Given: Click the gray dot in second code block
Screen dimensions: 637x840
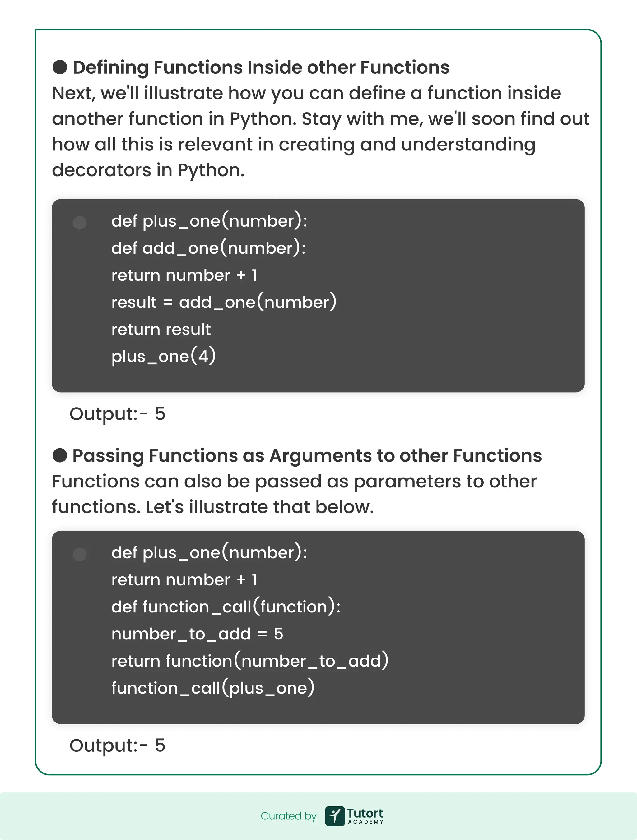Looking at the screenshot, I should click(79, 554).
